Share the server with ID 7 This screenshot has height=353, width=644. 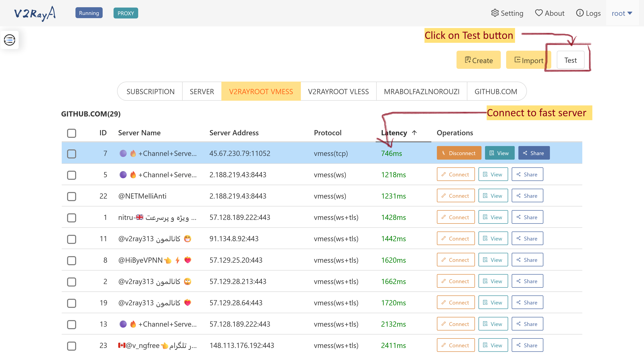(534, 153)
